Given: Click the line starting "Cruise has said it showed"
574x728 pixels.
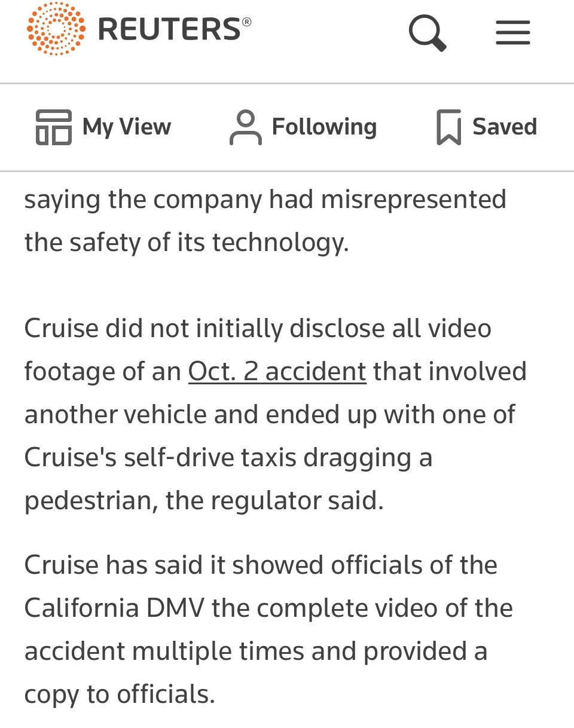Looking at the screenshot, I should [261, 565].
